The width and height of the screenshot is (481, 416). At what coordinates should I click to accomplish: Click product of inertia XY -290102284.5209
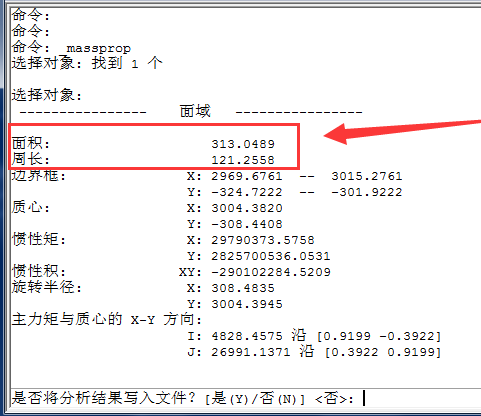pos(271,272)
